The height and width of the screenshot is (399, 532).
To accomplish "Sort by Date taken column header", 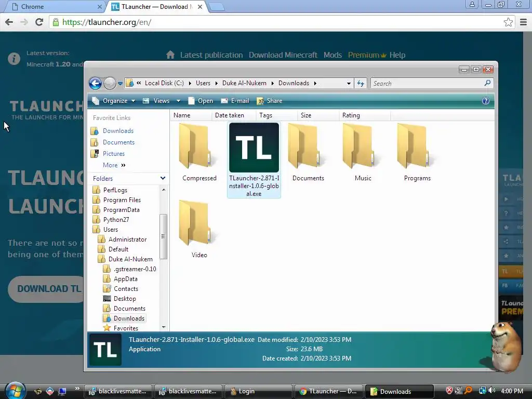I will [x=234, y=115].
